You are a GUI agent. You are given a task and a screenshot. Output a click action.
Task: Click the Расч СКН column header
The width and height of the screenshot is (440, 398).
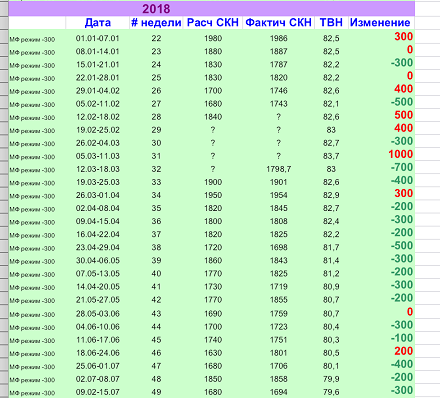tap(213, 23)
